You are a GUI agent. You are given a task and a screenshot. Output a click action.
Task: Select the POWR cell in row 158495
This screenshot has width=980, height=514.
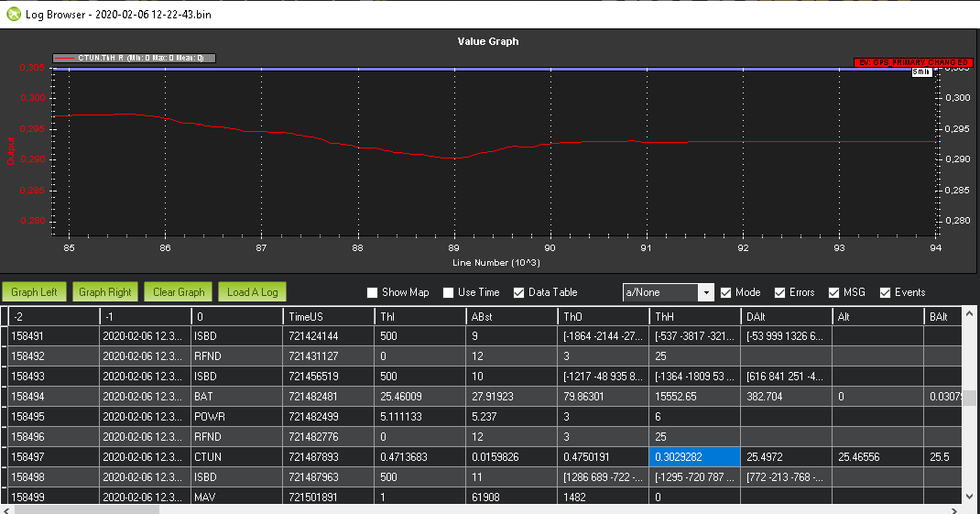pyautogui.click(x=237, y=417)
